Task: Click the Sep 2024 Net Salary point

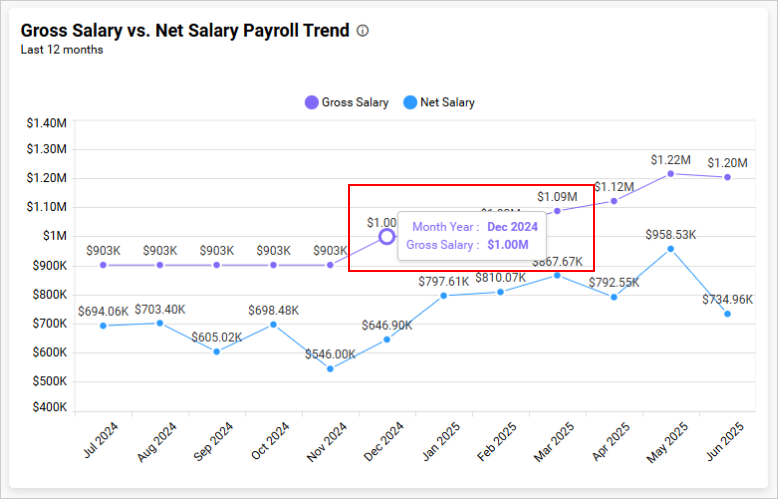Action: [x=217, y=351]
